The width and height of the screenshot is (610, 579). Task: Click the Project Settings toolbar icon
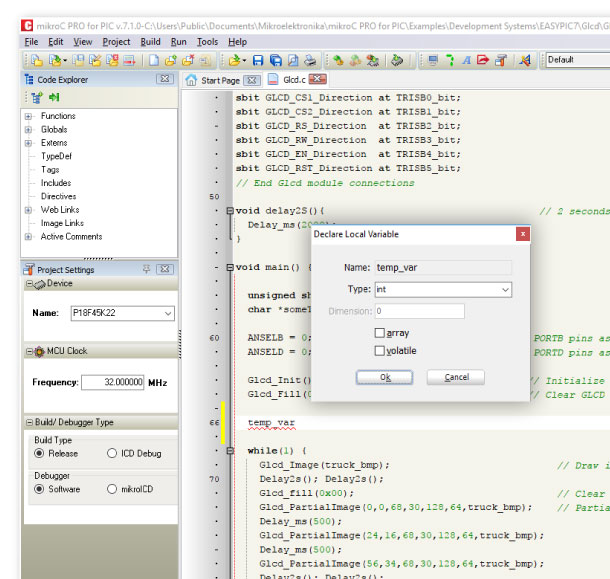(501, 60)
